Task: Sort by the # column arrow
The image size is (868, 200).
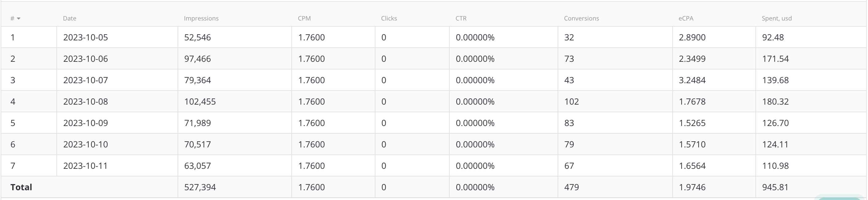Action: coord(18,18)
